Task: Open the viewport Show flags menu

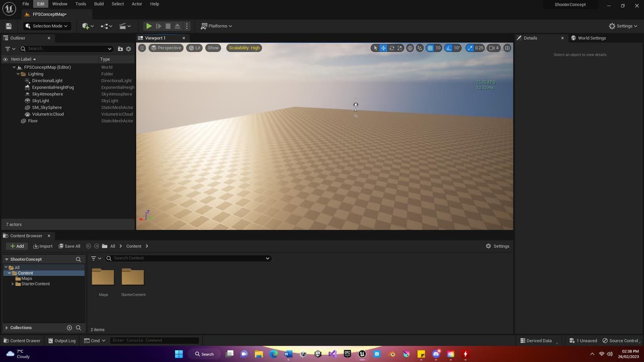Action: point(213,48)
